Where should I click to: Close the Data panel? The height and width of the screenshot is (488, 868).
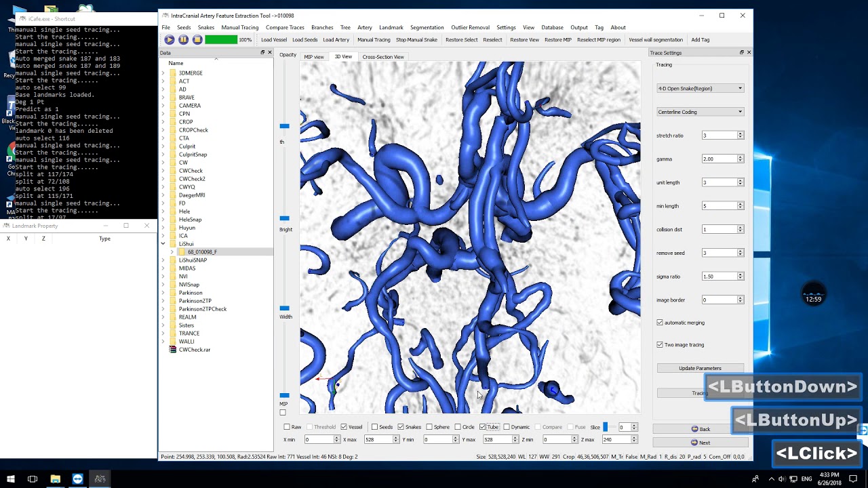point(270,53)
